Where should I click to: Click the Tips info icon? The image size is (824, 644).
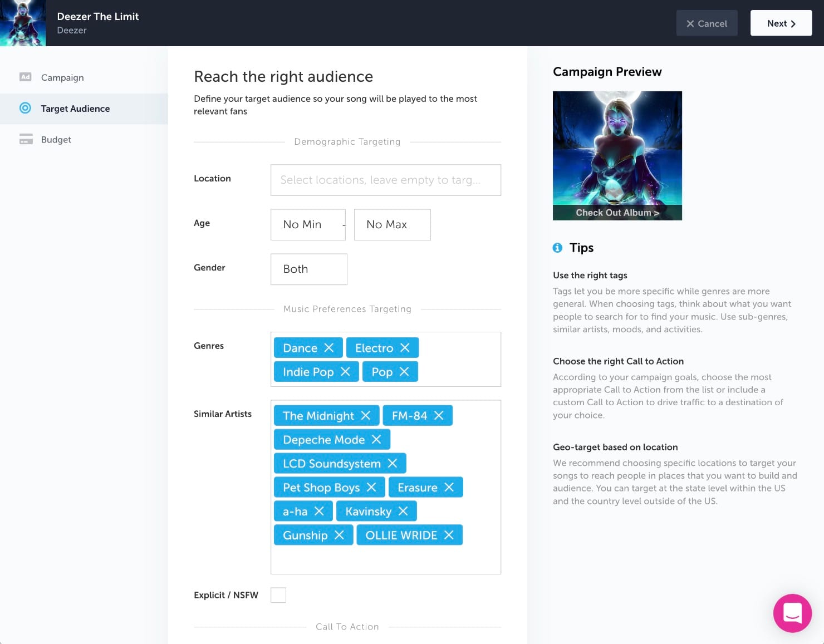pyautogui.click(x=557, y=248)
